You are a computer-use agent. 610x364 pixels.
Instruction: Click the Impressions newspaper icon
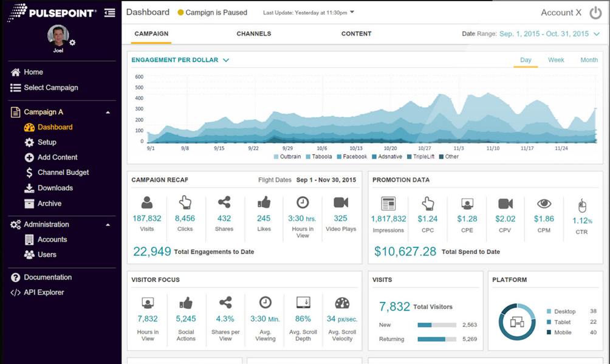(x=388, y=203)
